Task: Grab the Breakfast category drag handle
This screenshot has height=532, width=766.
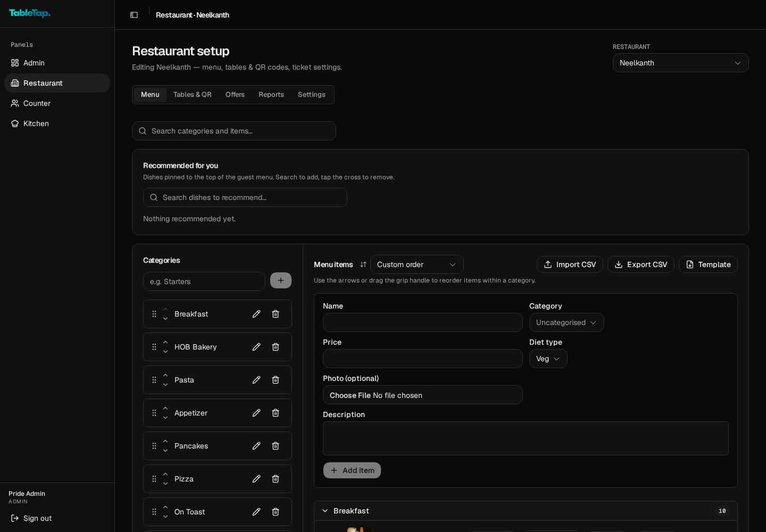Action: (x=154, y=314)
